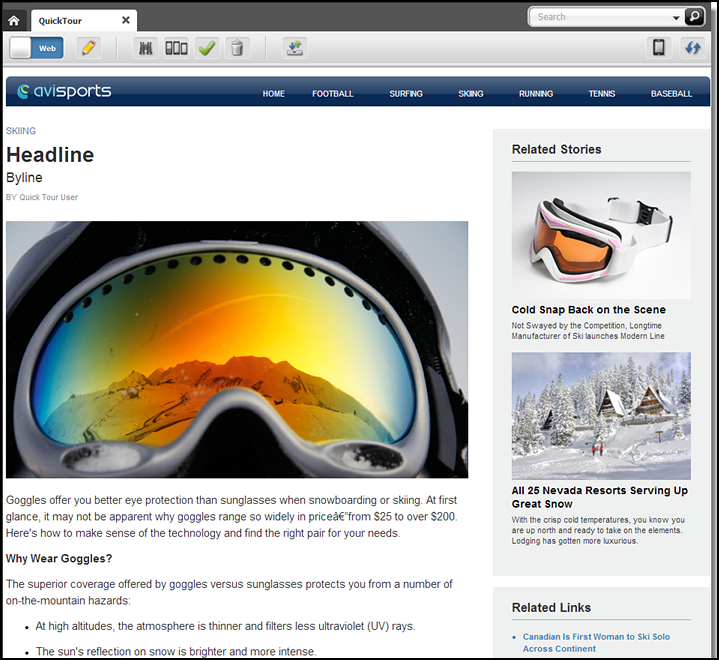Screen dimensions: 719x660
Task: Click the 'Related Links' heading
Action: pyautogui.click(x=551, y=608)
